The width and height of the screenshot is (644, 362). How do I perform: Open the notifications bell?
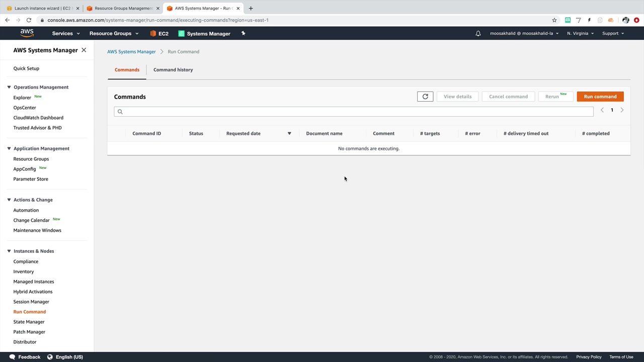click(x=478, y=34)
